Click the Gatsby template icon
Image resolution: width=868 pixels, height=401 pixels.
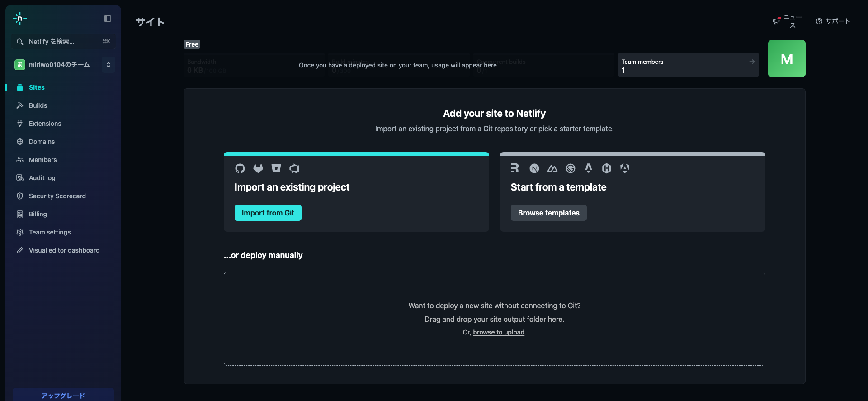click(571, 168)
